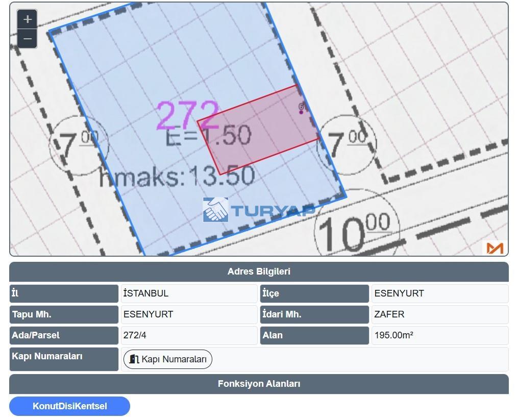The image size is (518, 420).
Task: Click the small purple point marker labeled 6
Action: 301,111
